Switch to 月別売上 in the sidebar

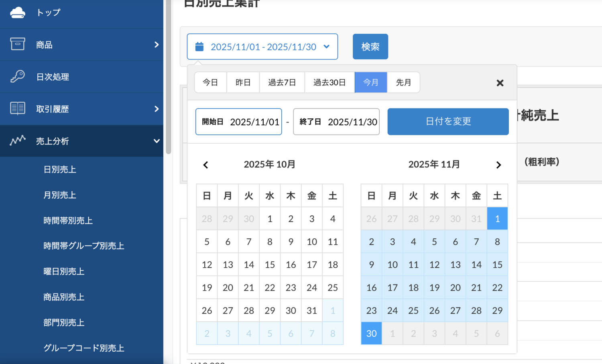point(60,195)
